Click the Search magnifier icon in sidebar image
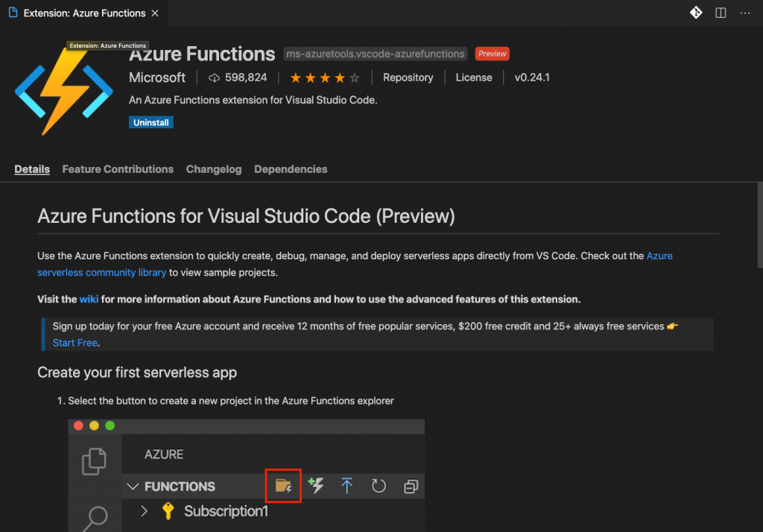This screenshot has width=763, height=532. pyautogui.click(x=95, y=519)
